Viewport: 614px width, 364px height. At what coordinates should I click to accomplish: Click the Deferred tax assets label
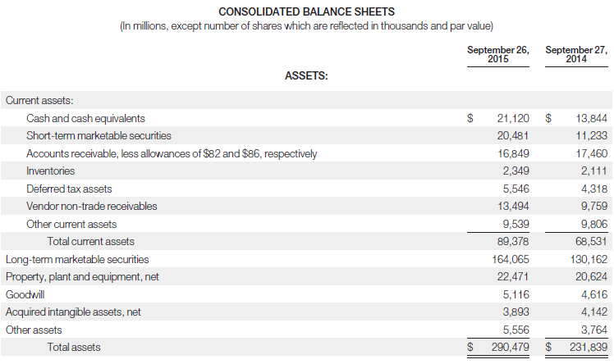coord(69,189)
